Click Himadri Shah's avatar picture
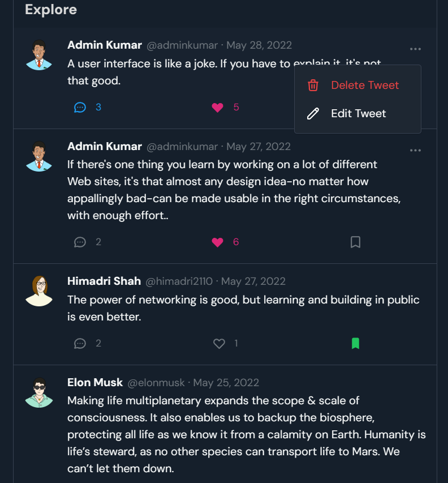The width and height of the screenshot is (448, 483). (x=39, y=291)
